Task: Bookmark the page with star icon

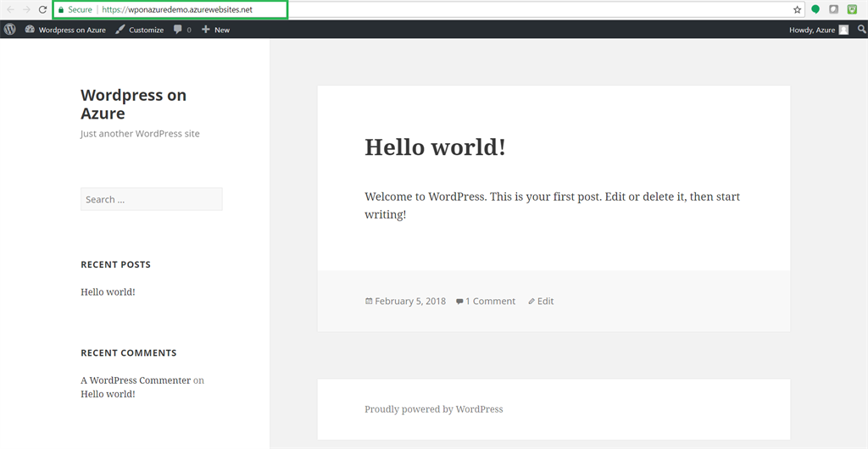Action: 797,9
